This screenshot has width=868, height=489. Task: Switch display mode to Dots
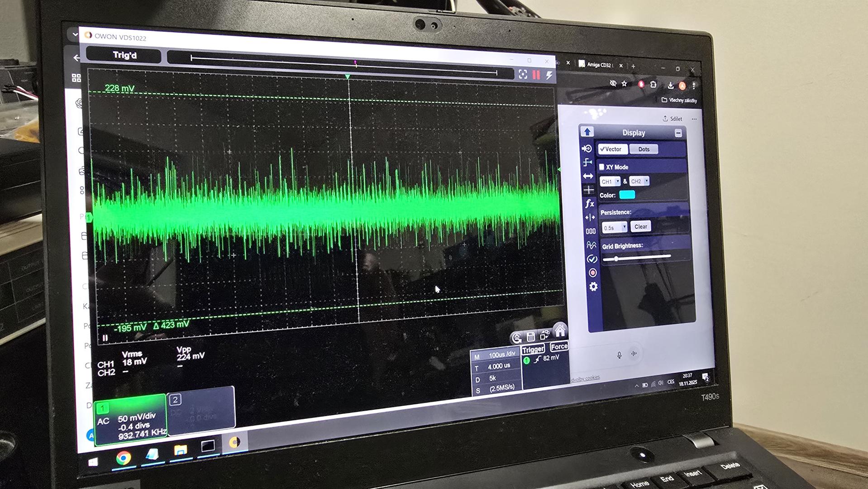[644, 149]
